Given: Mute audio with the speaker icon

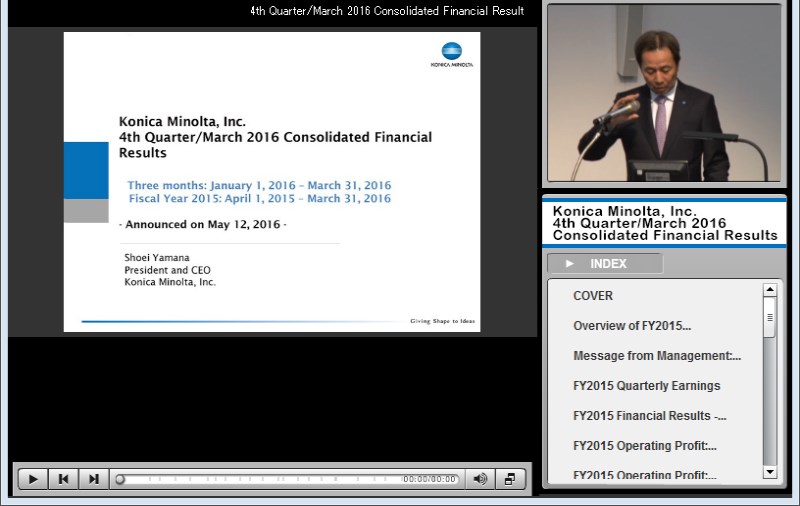Looking at the screenshot, I should [480, 479].
